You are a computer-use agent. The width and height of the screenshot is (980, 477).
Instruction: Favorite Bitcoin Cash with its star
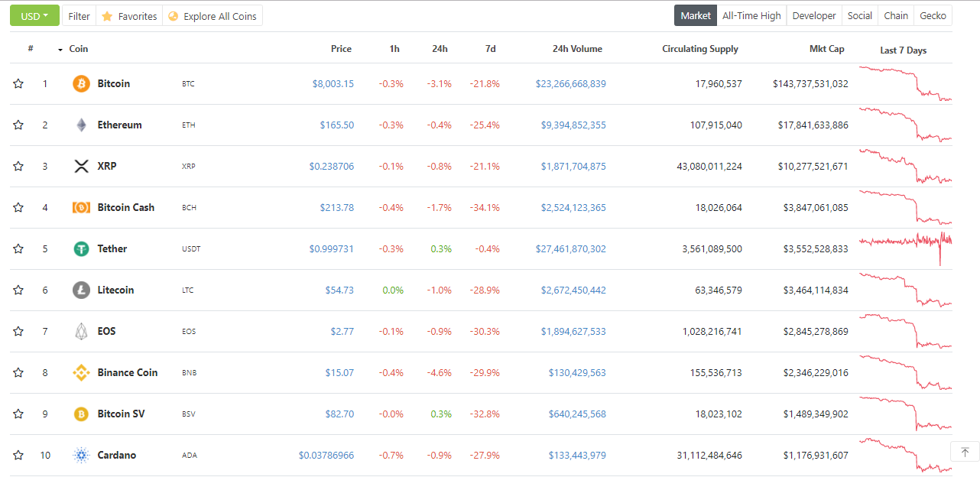tap(18, 208)
